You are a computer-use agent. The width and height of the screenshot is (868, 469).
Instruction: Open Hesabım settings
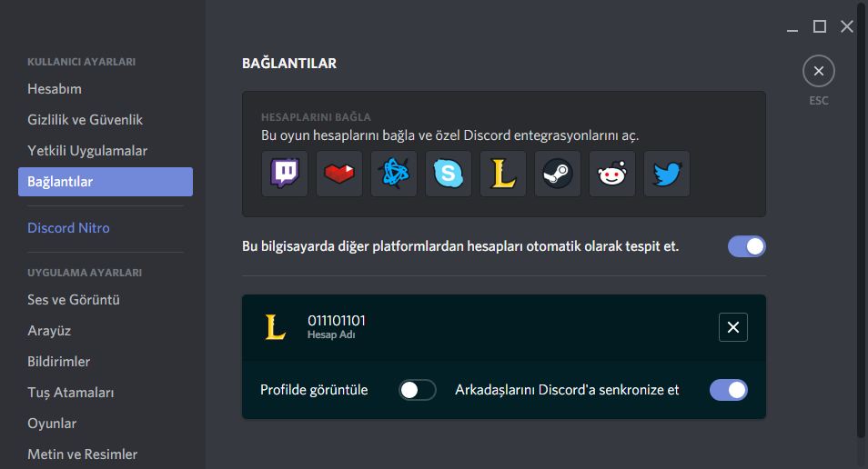[x=106, y=89]
